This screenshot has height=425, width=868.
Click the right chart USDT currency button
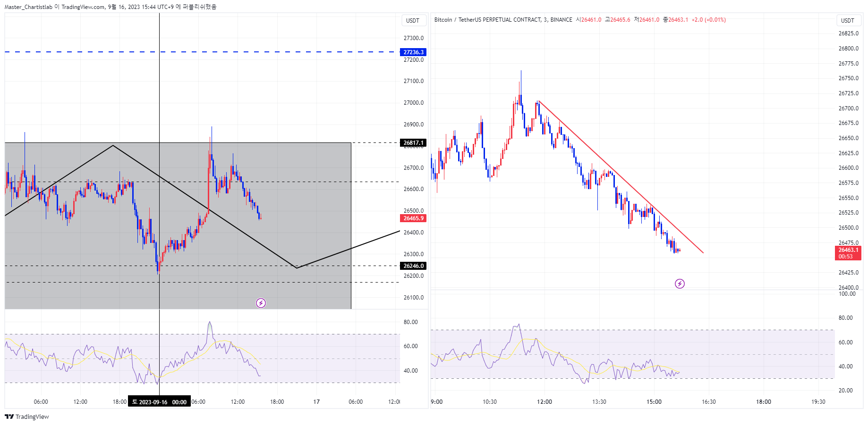(x=848, y=20)
